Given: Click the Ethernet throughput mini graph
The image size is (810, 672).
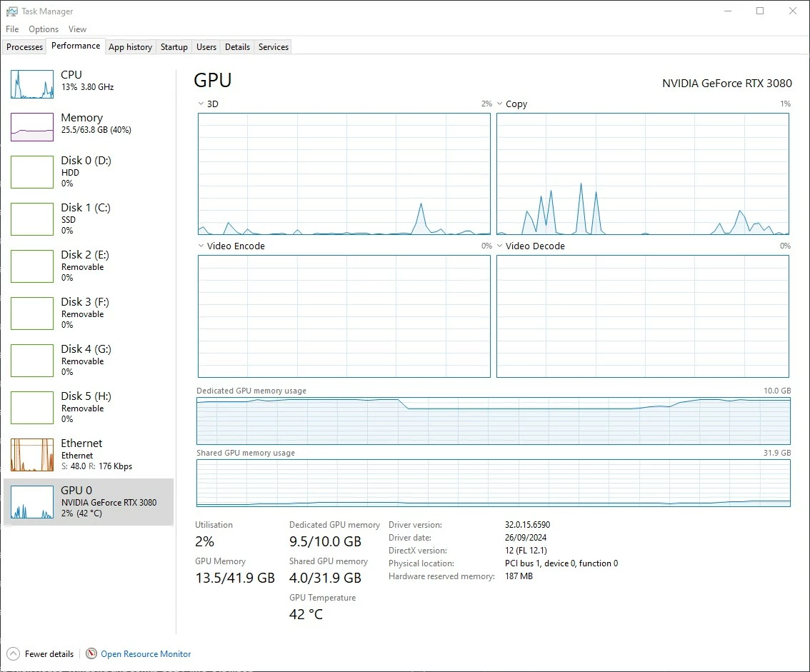Looking at the screenshot, I should 32,454.
